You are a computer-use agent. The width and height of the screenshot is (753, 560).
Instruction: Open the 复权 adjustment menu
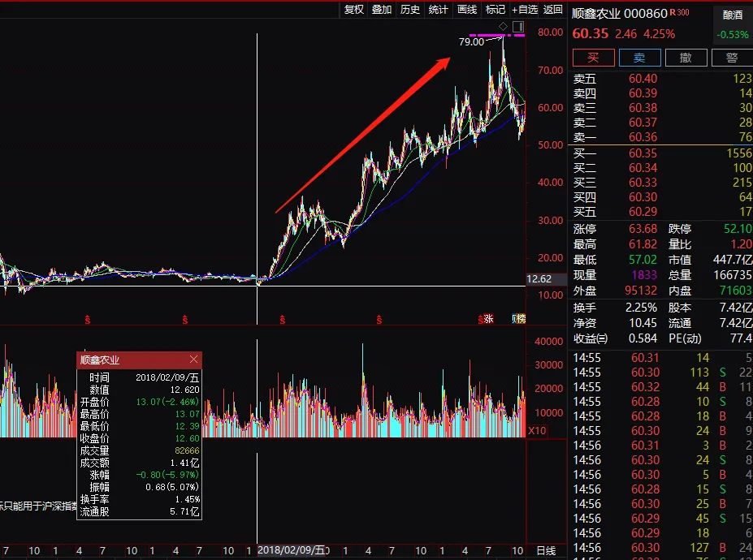tap(354, 10)
